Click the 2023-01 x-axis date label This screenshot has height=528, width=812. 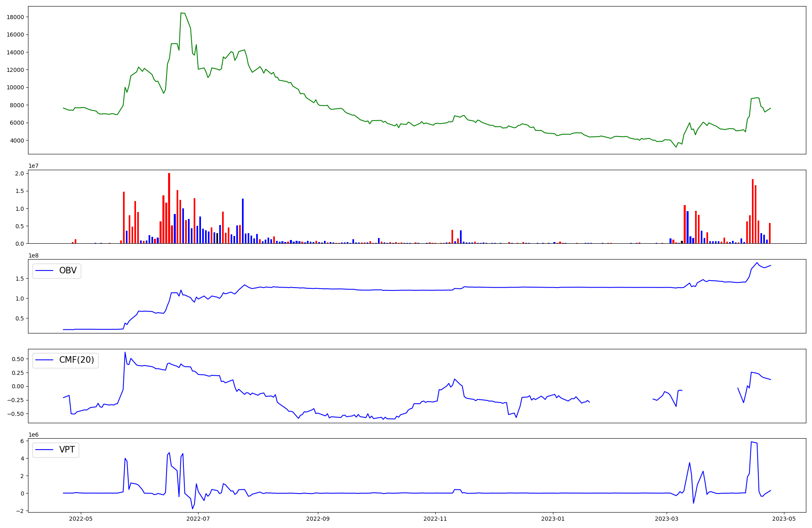click(x=553, y=519)
